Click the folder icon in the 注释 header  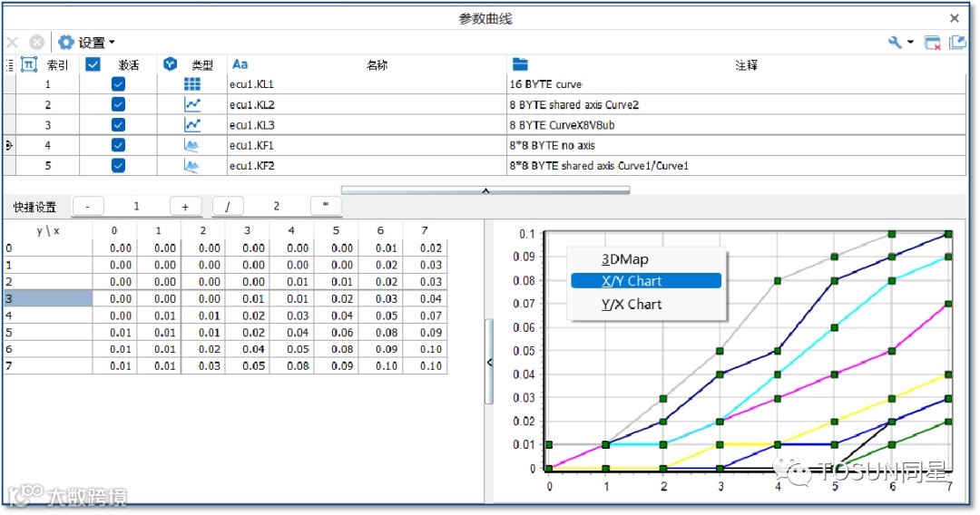(520, 63)
